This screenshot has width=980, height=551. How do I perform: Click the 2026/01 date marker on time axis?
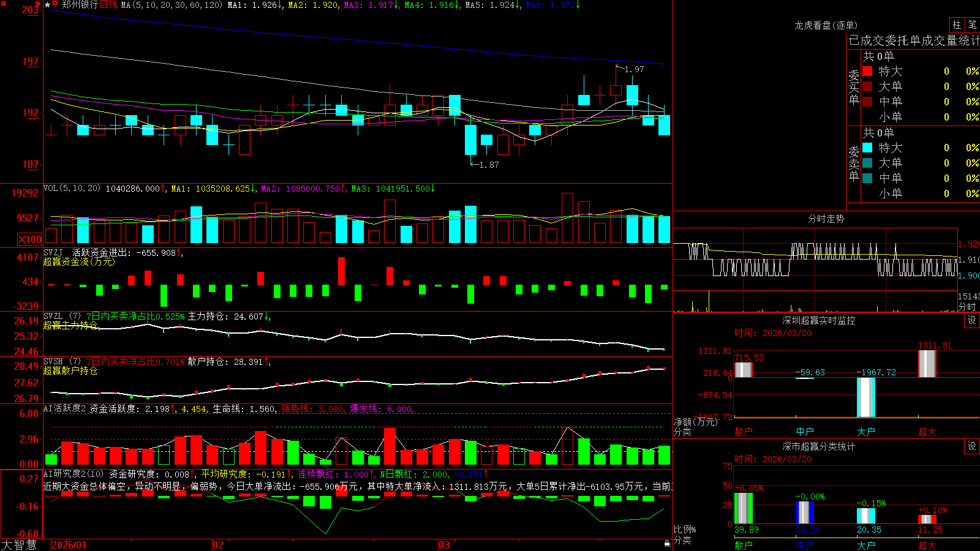point(69,545)
